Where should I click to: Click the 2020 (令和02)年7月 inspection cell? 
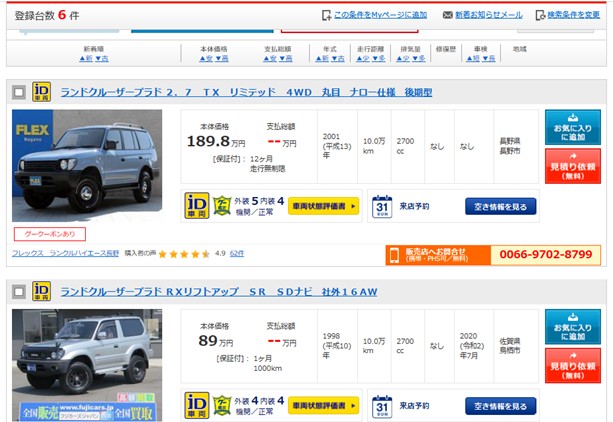(x=472, y=346)
